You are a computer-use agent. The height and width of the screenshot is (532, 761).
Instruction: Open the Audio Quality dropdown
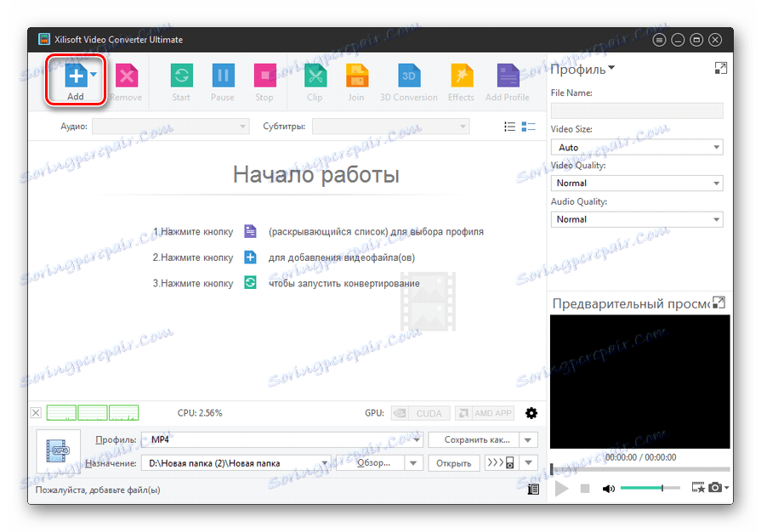pos(637,219)
